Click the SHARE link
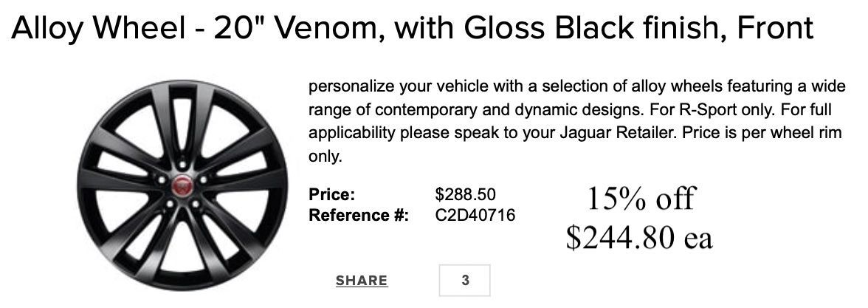 [x=361, y=281]
